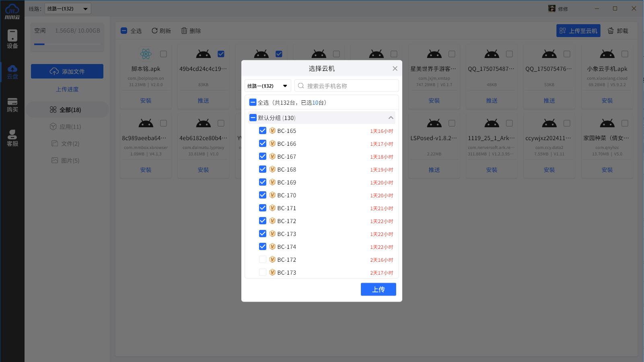The image size is (644, 362).
Task: Toggle the 全选 checkbox in the dialog
Action: (x=253, y=102)
